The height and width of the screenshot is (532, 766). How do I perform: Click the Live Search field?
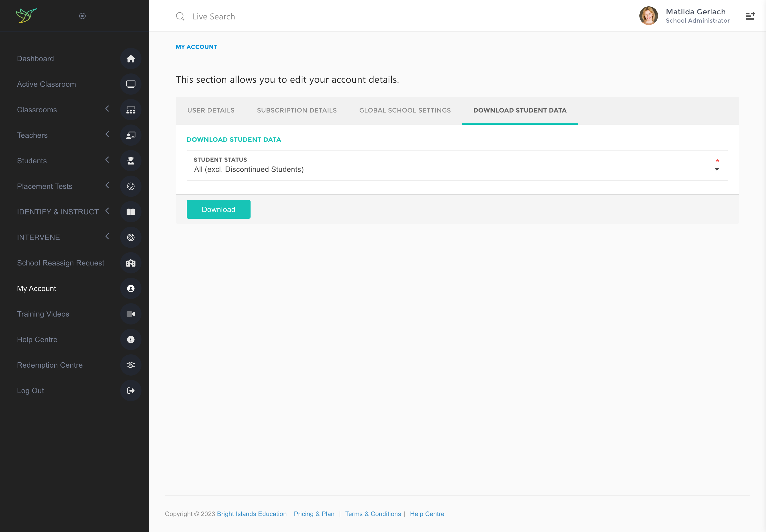coord(214,17)
